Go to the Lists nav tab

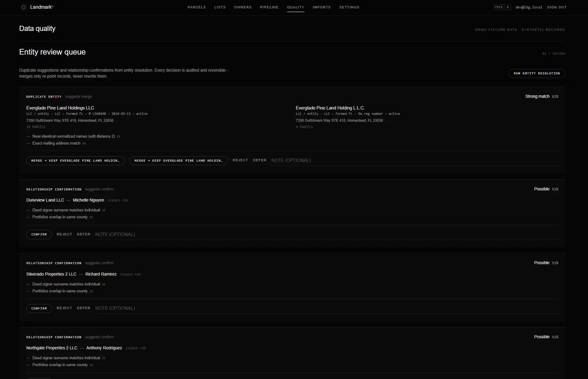coord(220,7)
